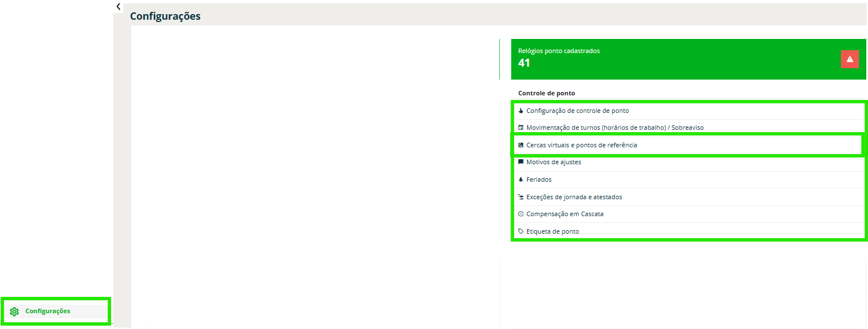Click the beach umbrella icon beside Exceções de jornada

coord(521,197)
